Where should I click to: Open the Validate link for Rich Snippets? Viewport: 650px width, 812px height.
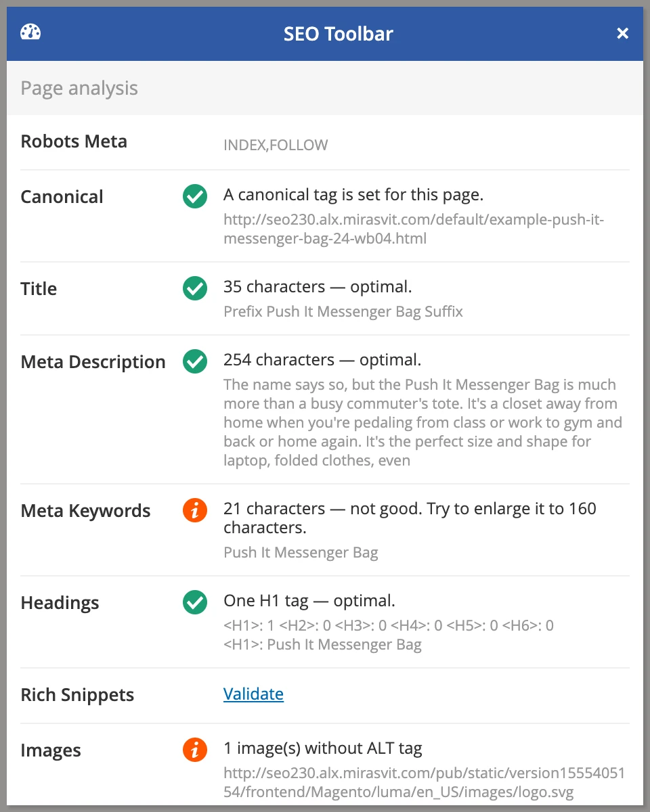click(x=253, y=694)
